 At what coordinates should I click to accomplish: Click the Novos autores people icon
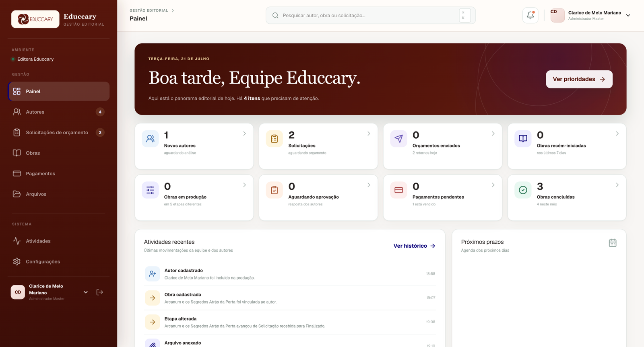(150, 139)
